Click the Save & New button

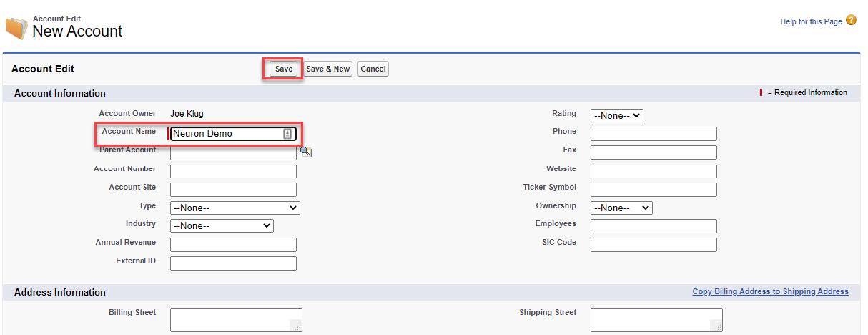(328, 69)
